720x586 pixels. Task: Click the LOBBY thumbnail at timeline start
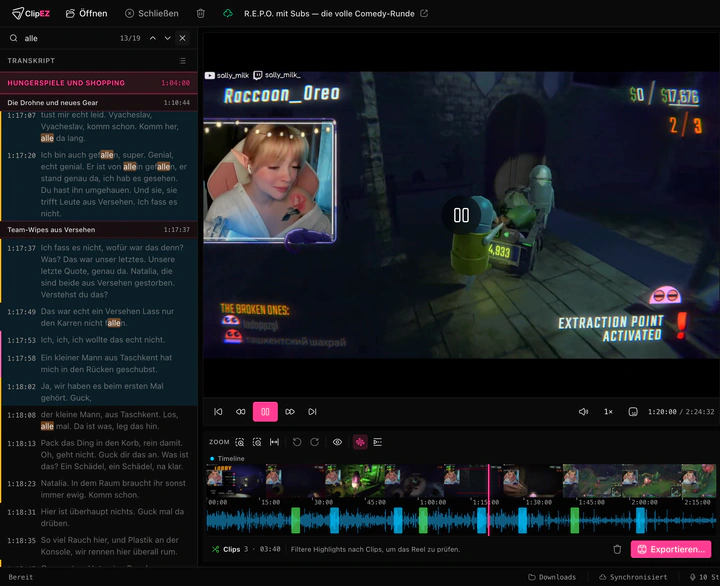pyautogui.click(x=236, y=481)
